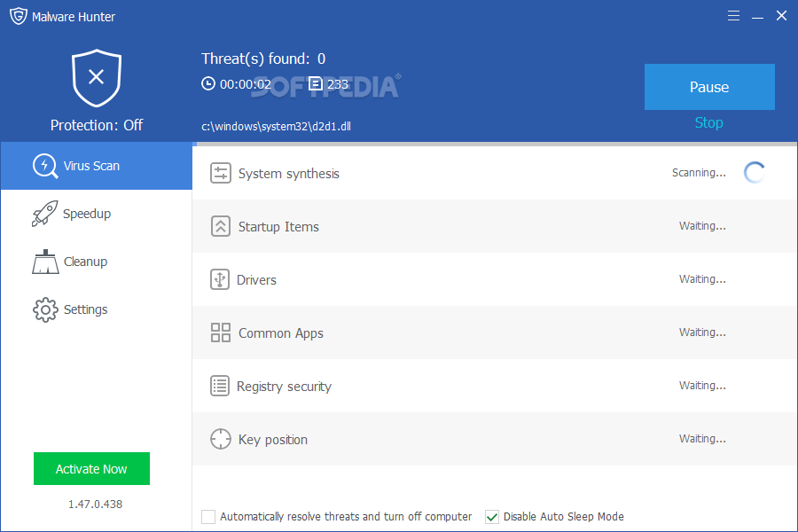The width and height of the screenshot is (798, 532).
Task: Click the System synthesis sliders icon
Action: (221, 173)
